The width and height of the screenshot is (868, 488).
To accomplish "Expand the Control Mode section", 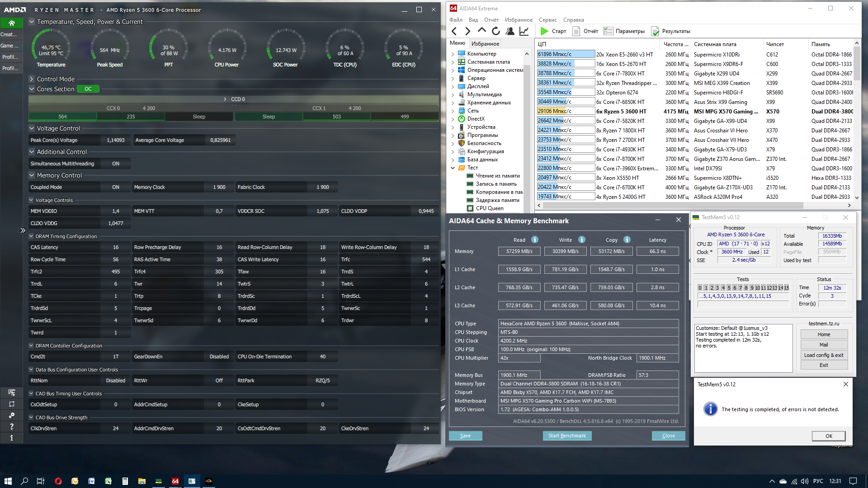I will tap(32, 79).
